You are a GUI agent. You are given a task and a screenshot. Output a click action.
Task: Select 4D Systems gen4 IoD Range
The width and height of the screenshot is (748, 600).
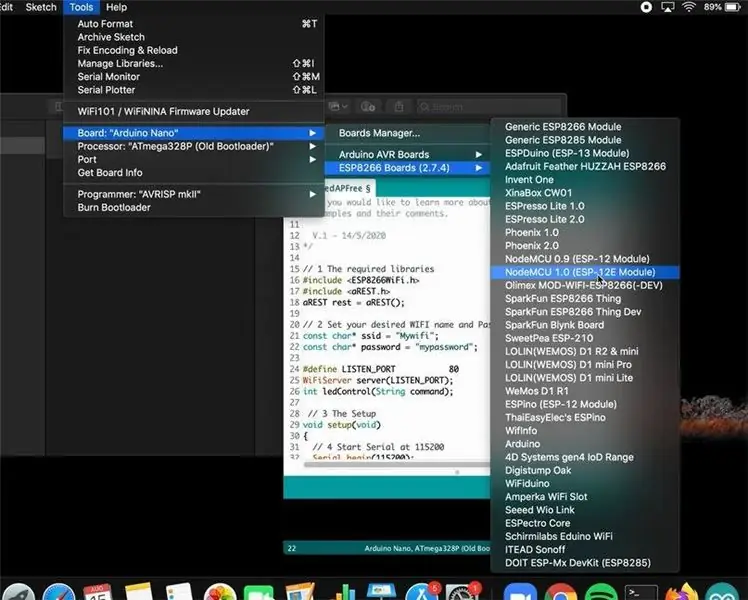point(585,457)
